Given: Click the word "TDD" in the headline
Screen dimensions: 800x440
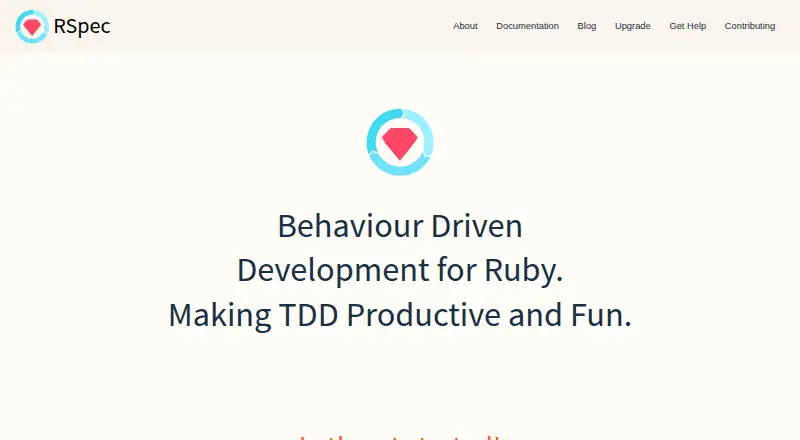Looking at the screenshot, I should (309, 315).
